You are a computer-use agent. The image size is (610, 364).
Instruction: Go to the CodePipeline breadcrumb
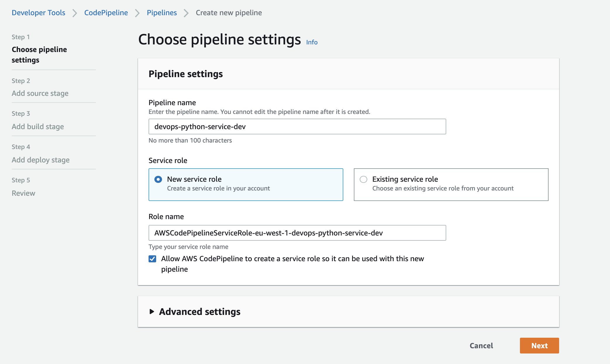pos(106,13)
